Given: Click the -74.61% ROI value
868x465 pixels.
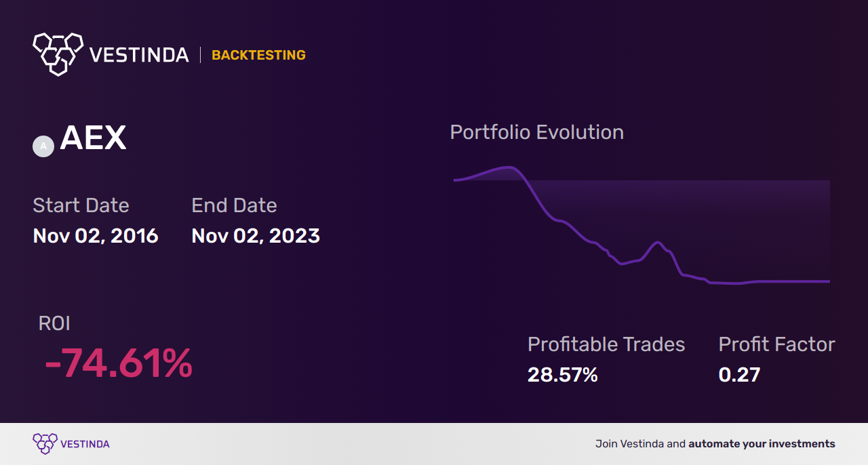Looking at the screenshot, I should point(119,363).
